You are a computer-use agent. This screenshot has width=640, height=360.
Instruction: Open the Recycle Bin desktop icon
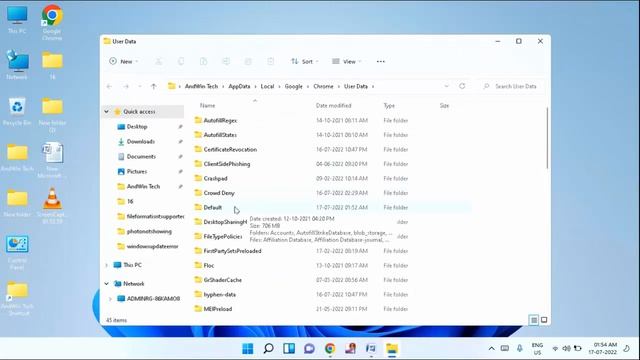pyautogui.click(x=17, y=111)
